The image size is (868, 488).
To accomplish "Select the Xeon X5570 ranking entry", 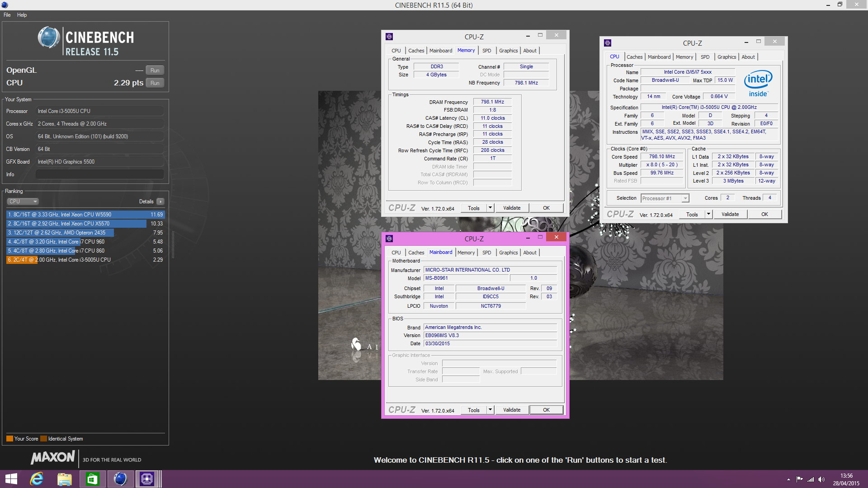I will 85,224.
